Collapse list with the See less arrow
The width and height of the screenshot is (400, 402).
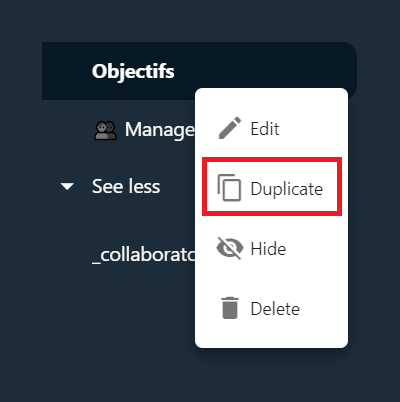tap(67, 186)
